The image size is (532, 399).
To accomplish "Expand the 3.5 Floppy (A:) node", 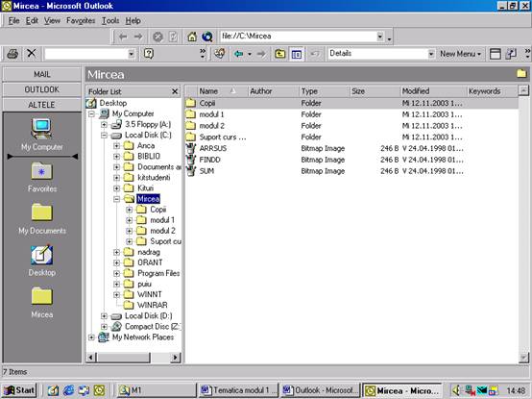I will point(104,125).
